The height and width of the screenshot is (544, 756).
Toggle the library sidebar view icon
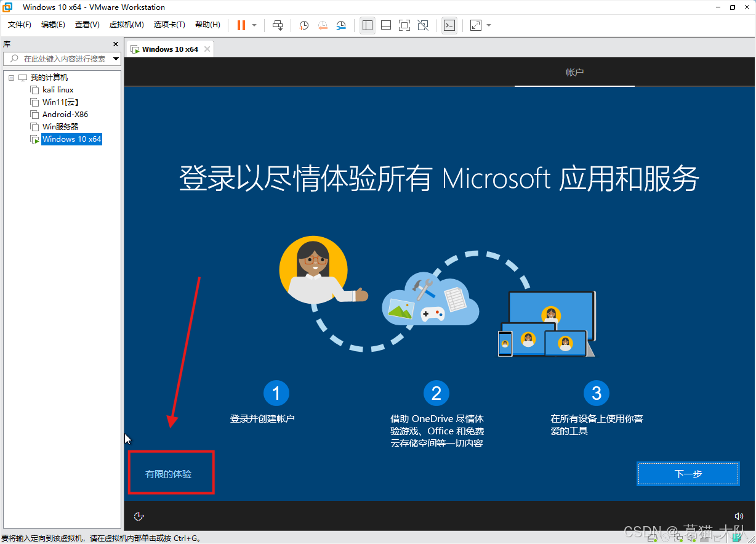368,25
